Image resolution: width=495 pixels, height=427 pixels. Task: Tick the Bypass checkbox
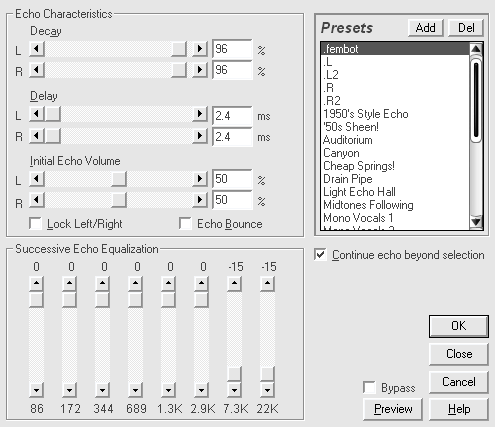[369, 388]
